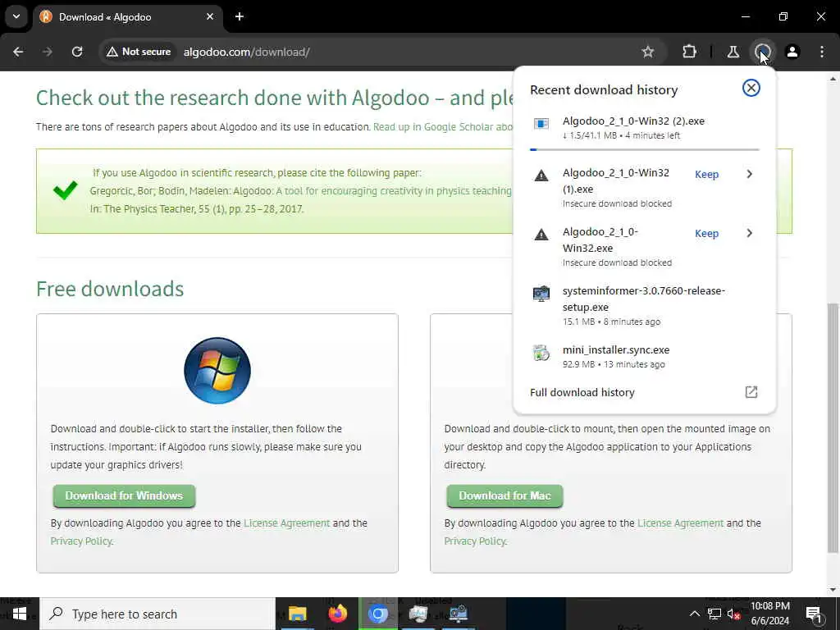Open Privacy Policy link under Windows download
The height and width of the screenshot is (630, 840).
click(81, 541)
